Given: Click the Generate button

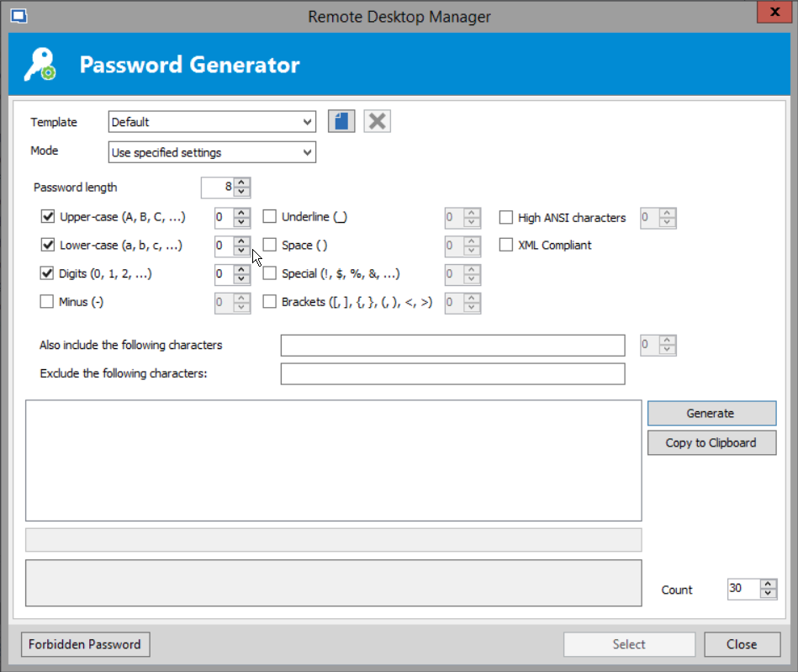Looking at the screenshot, I should [x=711, y=414].
